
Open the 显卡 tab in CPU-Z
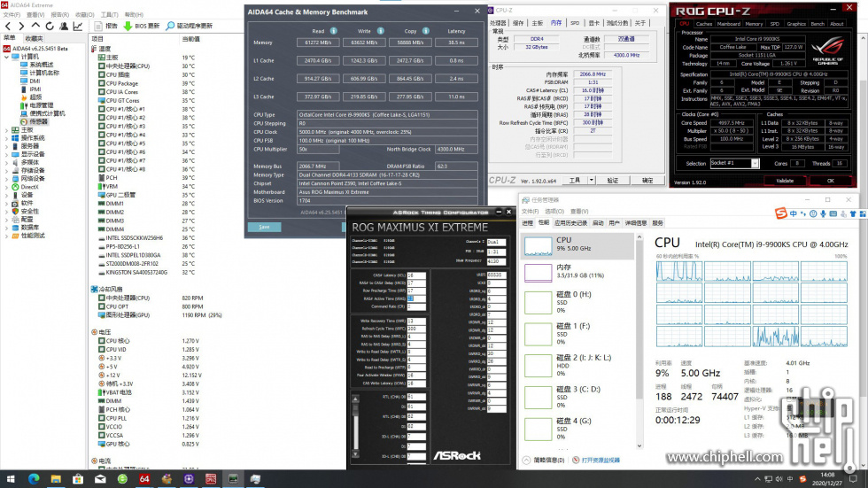[x=594, y=23]
